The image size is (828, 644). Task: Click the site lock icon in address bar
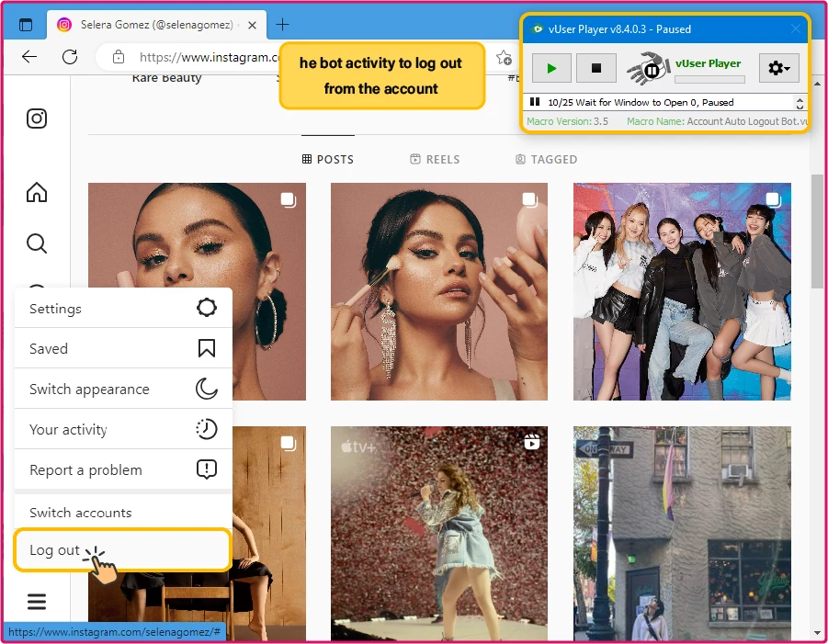(119, 57)
